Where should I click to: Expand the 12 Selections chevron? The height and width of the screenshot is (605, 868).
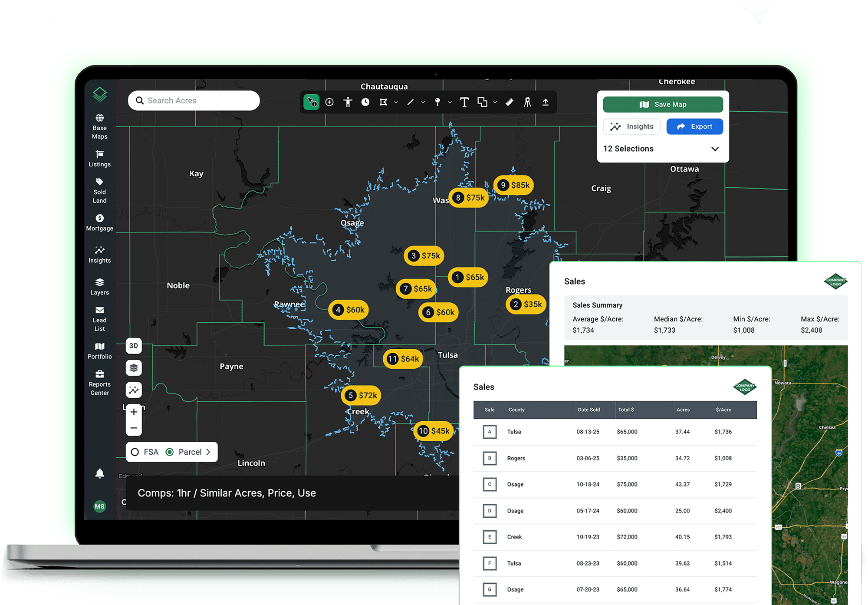tap(715, 149)
